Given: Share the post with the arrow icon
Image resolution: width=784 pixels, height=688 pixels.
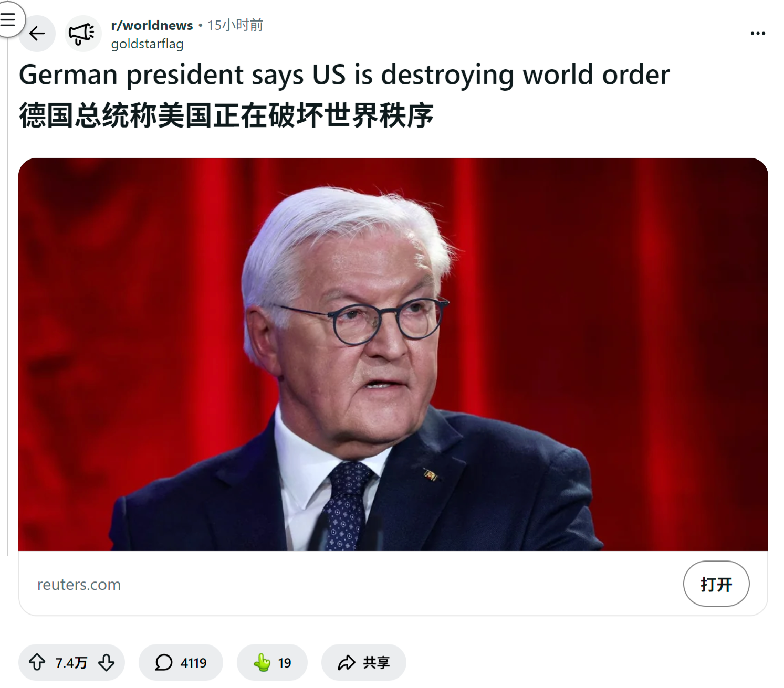Looking at the screenshot, I should click(347, 663).
